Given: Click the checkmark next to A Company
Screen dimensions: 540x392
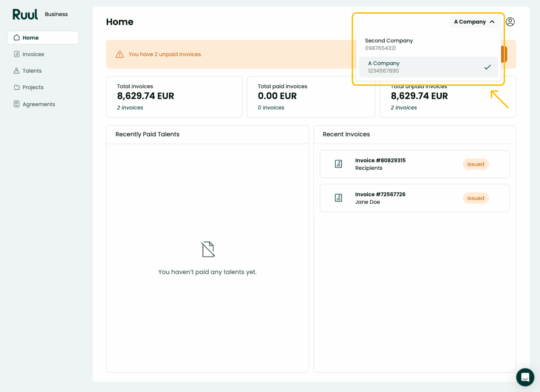Looking at the screenshot, I should pyautogui.click(x=487, y=67).
